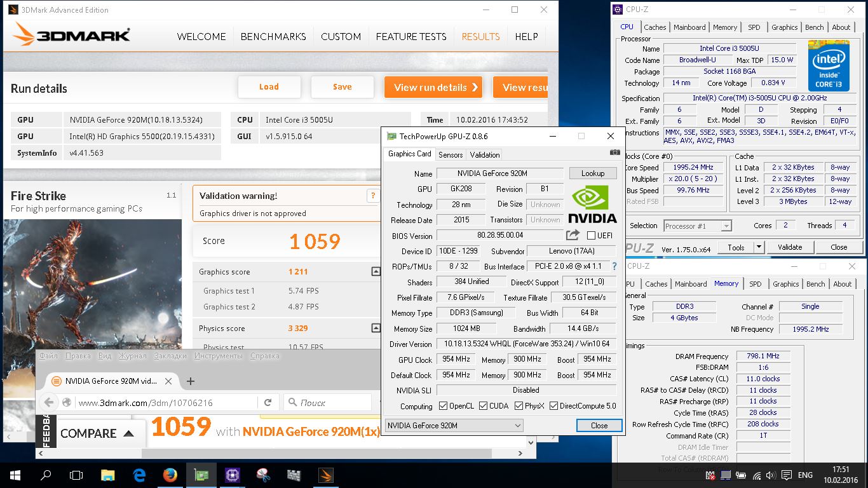Click the Tools button in CPU-Z
Image resolution: width=868 pixels, height=488 pixels.
[736, 247]
